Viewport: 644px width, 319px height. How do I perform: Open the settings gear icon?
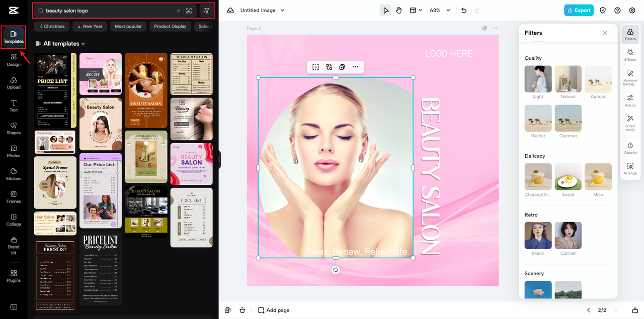[632, 10]
